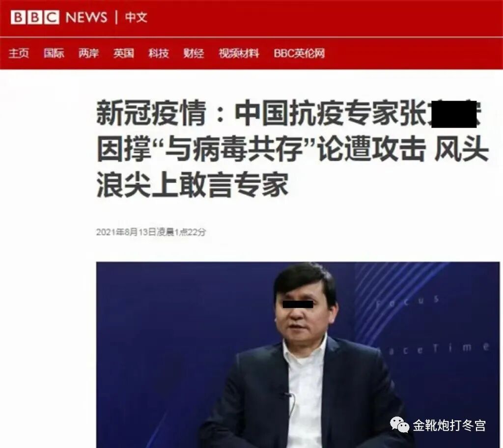This screenshot has width=503, height=448.
Task: Switch to the 科技 section
Action: tap(159, 53)
